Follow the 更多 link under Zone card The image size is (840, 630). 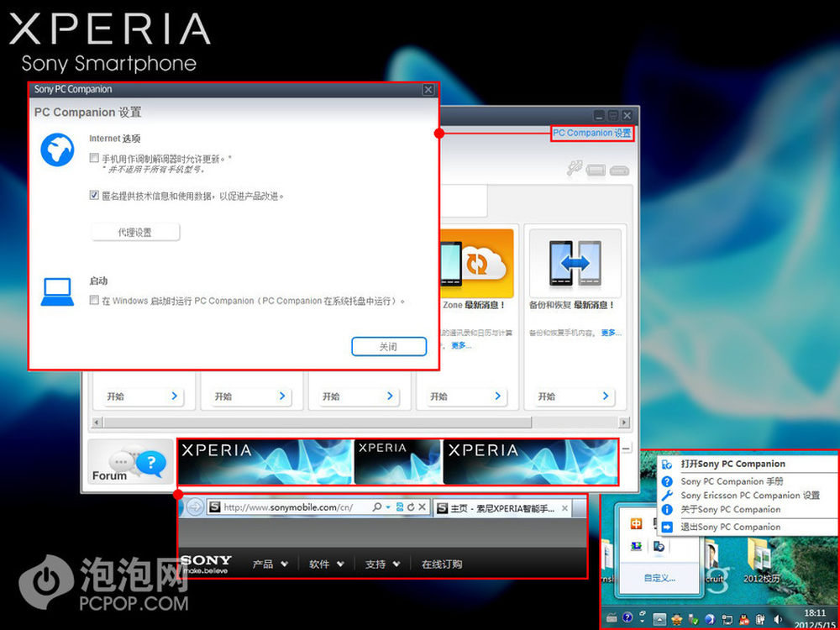coord(461,345)
